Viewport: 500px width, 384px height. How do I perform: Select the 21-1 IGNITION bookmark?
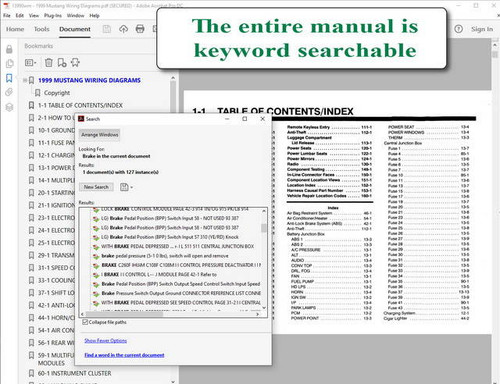click(56, 205)
